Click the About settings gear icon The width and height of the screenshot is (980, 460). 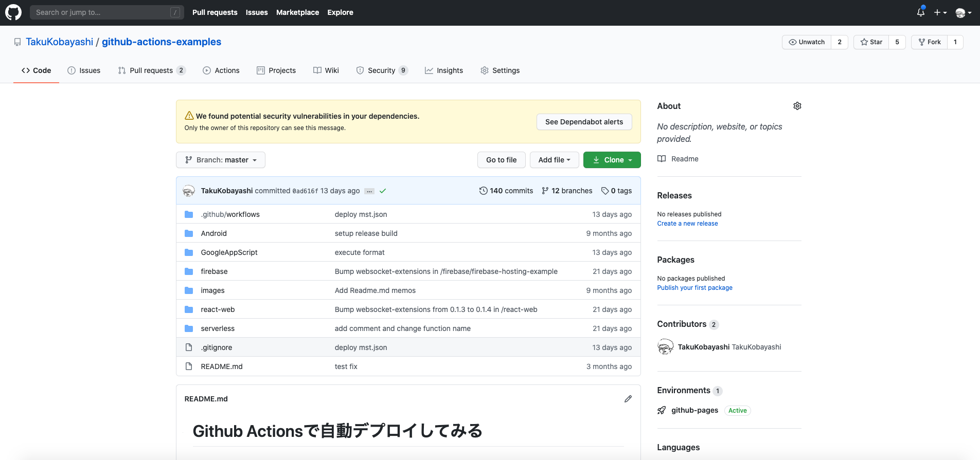click(x=797, y=106)
